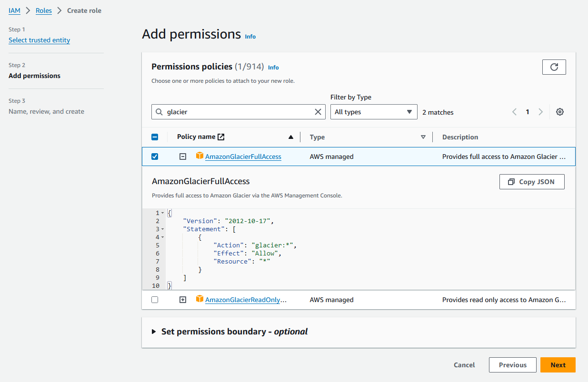Navigate to Roles in the breadcrumb
The image size is (588, 382).
click(x=44, y=10)
